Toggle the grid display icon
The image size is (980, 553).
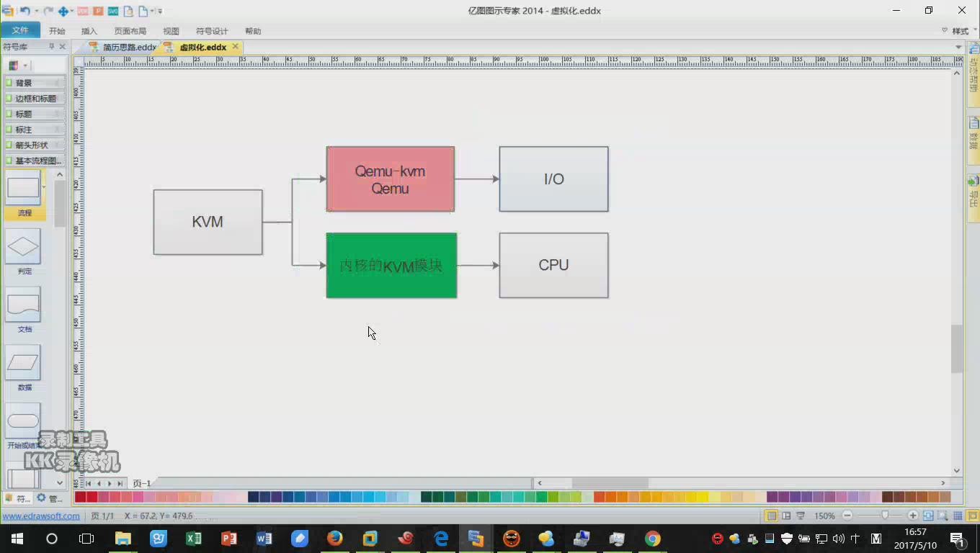pos(958,516)
